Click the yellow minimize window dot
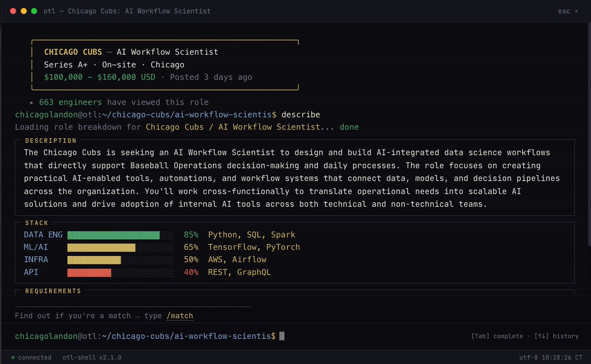Screen dimensions: 591x364 (x=24, y=11)
